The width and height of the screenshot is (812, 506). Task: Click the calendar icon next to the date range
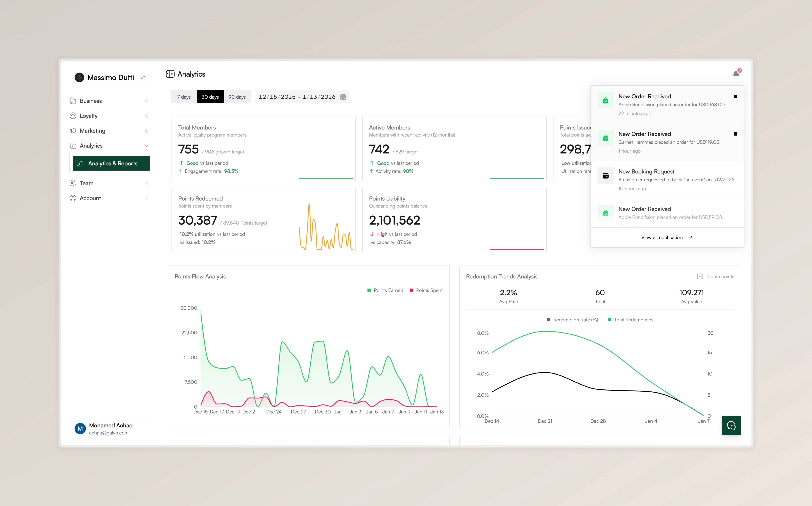[343, 97]
